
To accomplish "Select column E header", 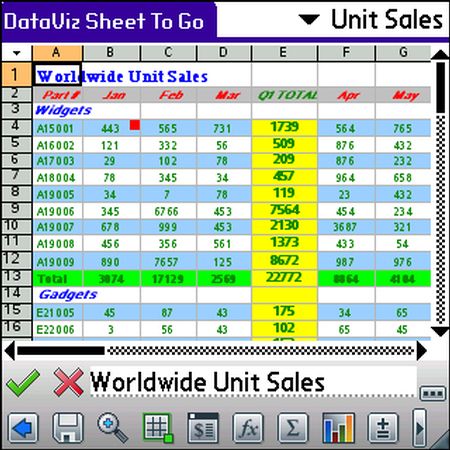I will click(x=284, y=53).
